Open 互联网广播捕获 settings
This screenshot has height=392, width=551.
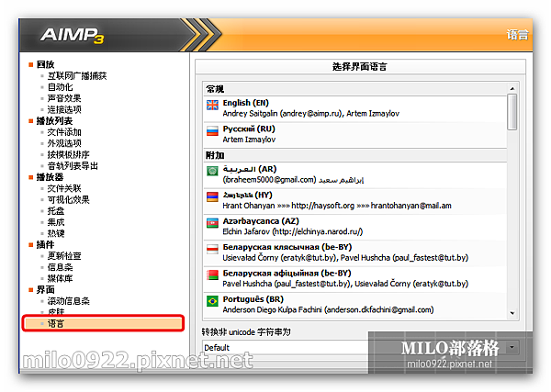tap(77, 75)
